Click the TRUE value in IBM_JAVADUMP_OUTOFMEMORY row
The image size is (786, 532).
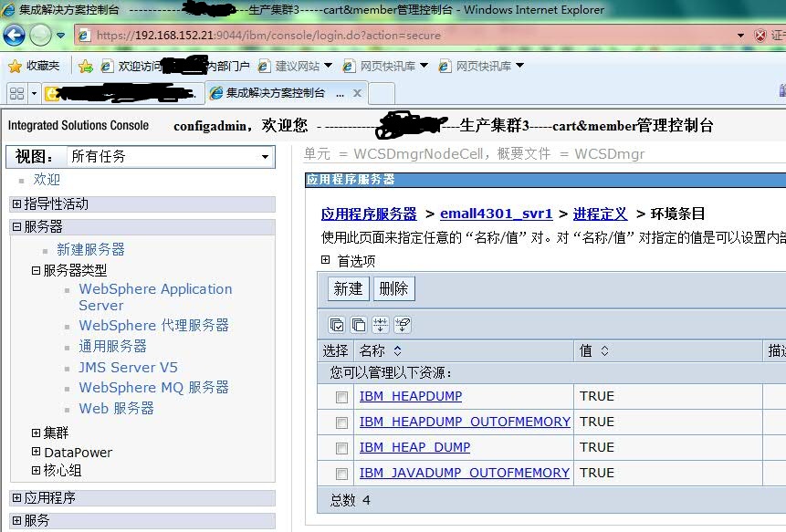pos(596,473)
